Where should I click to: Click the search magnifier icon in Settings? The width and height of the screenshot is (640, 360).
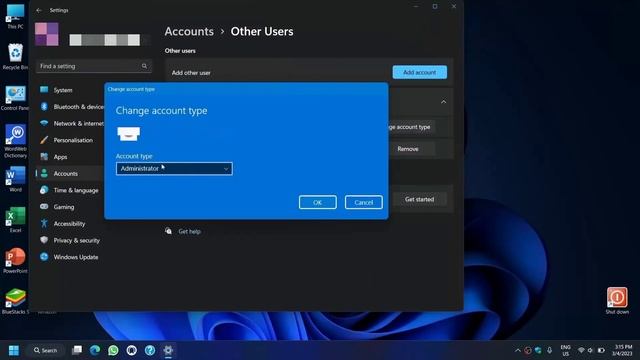coord(144,66)
